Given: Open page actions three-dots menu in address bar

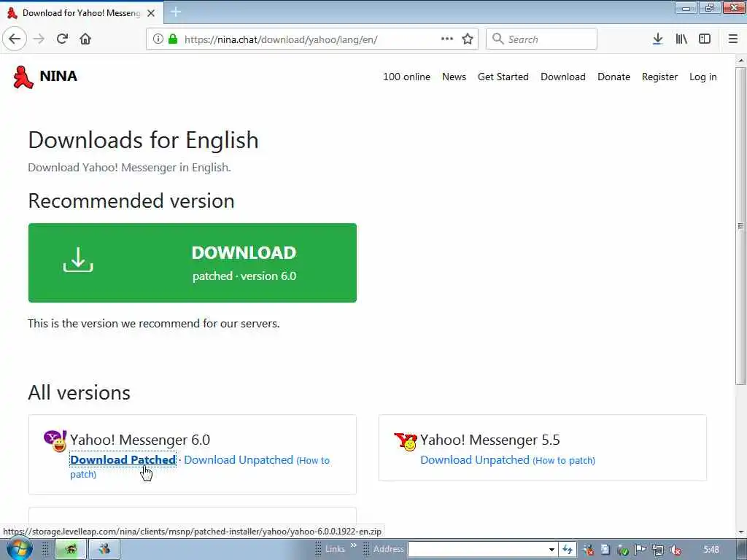Looking at the screenshot, I should pos(447,39).
